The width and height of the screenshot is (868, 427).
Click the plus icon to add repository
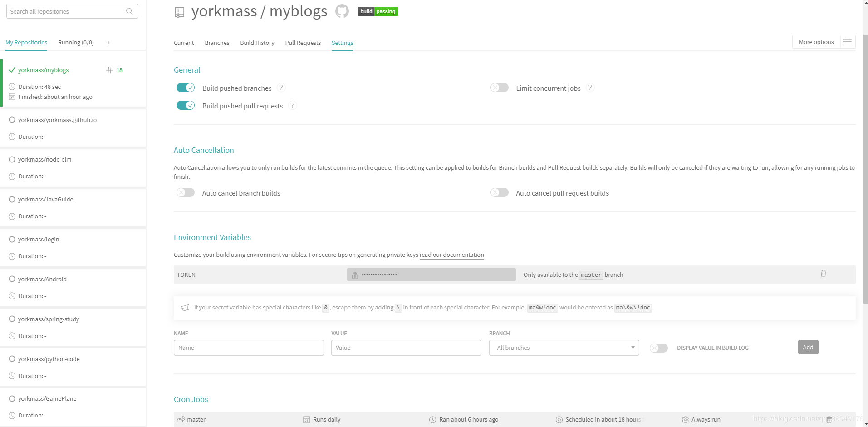(x=108, y=43)
